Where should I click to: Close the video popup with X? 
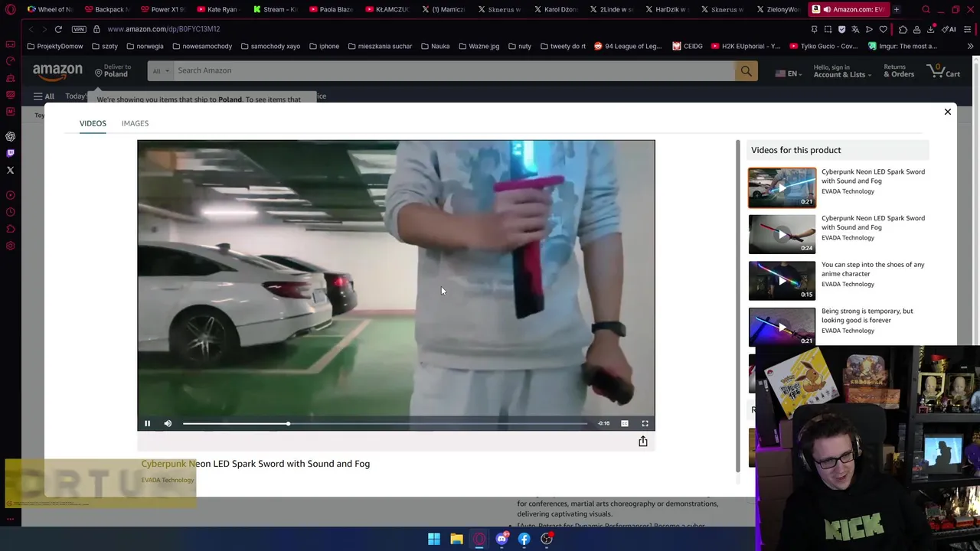[x=947, y=112]
